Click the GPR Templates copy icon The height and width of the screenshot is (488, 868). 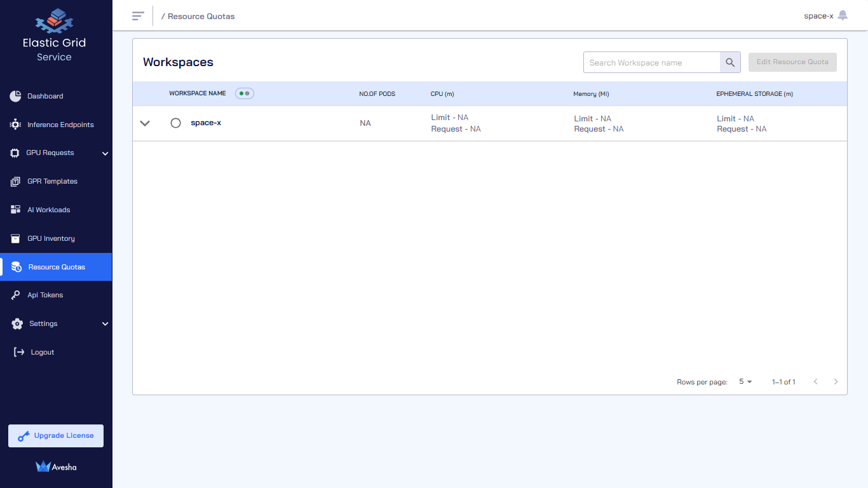point(15,182)
